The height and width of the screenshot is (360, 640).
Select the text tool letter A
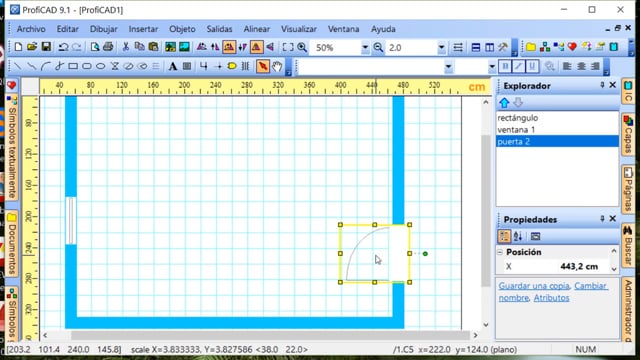pos(173,66)
